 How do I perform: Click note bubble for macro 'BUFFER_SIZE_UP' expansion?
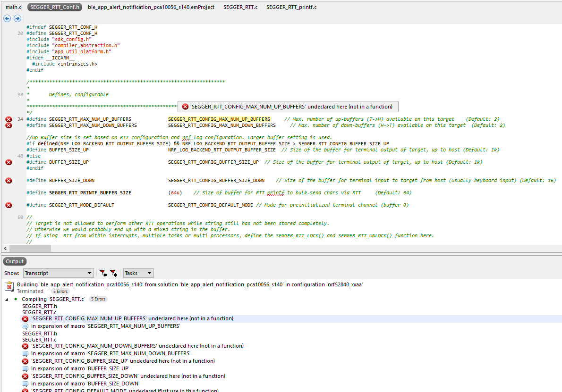pos(25,369)
